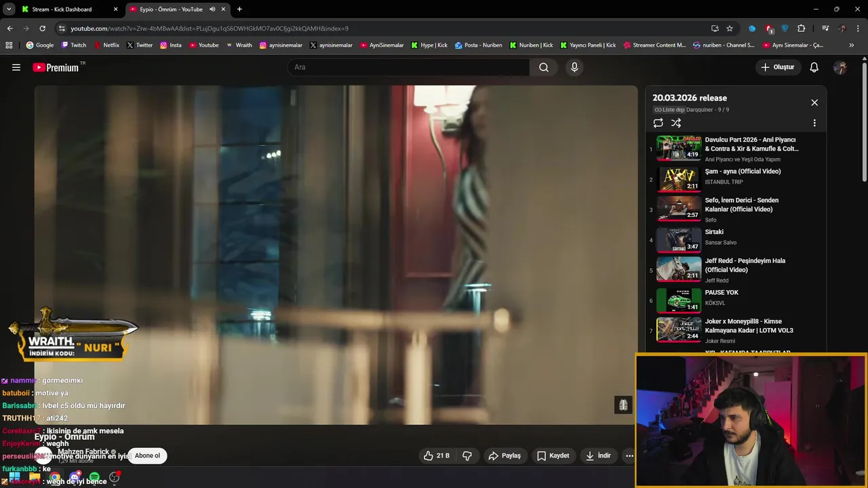Open the Chrome extensions puzzle icon
The height and width of the screenshot is (488, 868).
pyautogui.click(x=801, y=28)
